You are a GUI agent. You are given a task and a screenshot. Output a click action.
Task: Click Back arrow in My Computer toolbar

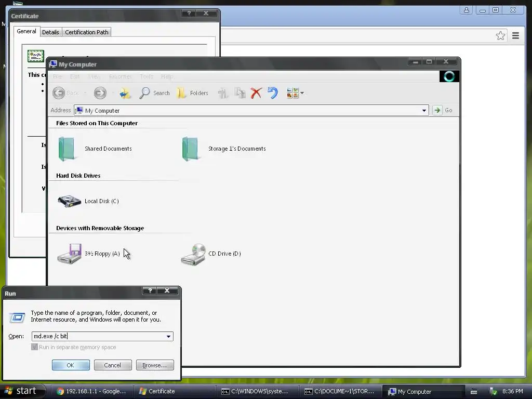59,93
